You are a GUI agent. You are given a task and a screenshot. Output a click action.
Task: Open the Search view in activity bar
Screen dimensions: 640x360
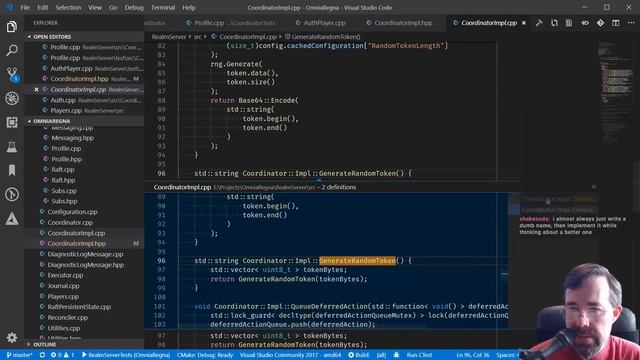(12, 50)
